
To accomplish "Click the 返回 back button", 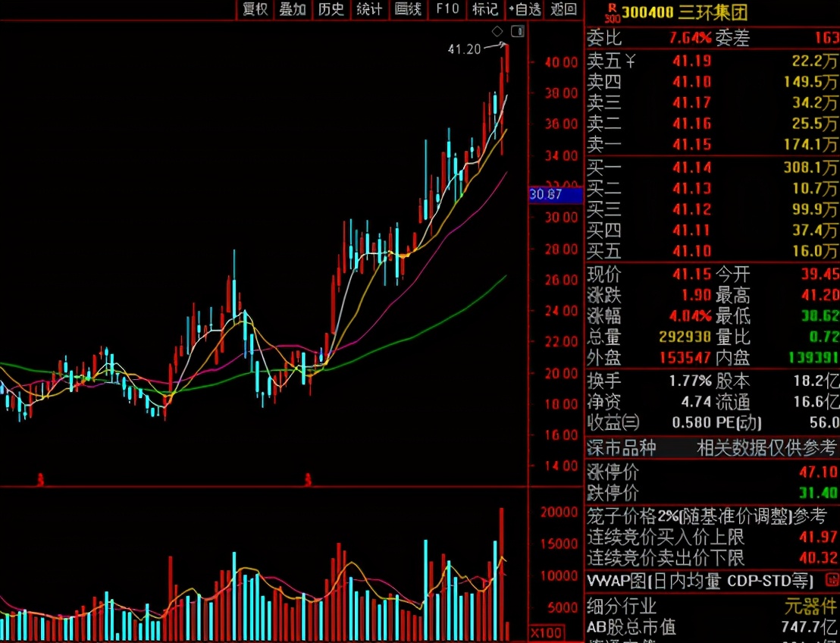I will pos(564,9).
